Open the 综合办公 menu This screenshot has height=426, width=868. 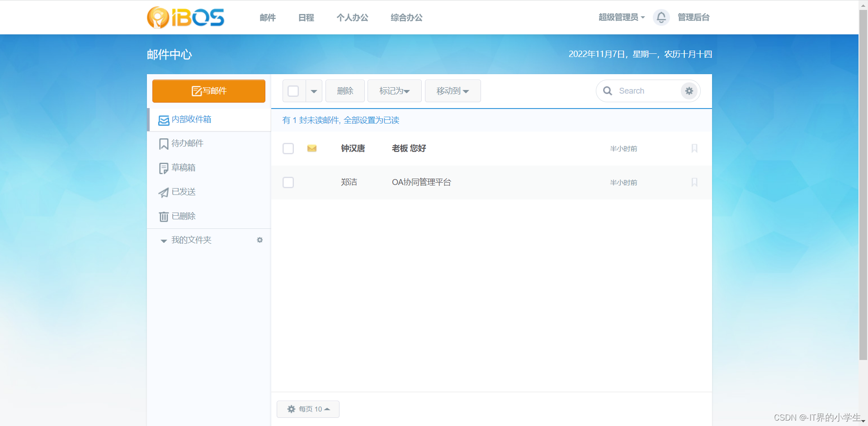point(406,17)
